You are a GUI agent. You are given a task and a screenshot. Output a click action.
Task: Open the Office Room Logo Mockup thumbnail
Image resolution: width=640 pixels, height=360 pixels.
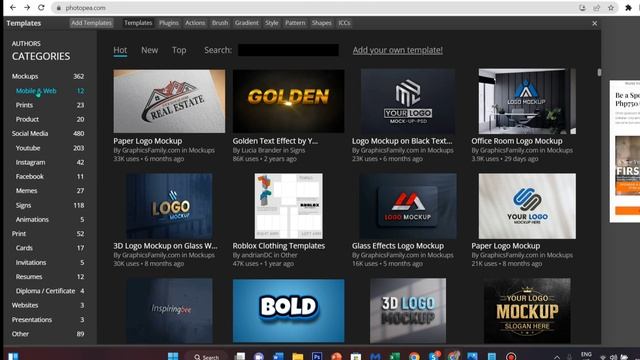527,101
